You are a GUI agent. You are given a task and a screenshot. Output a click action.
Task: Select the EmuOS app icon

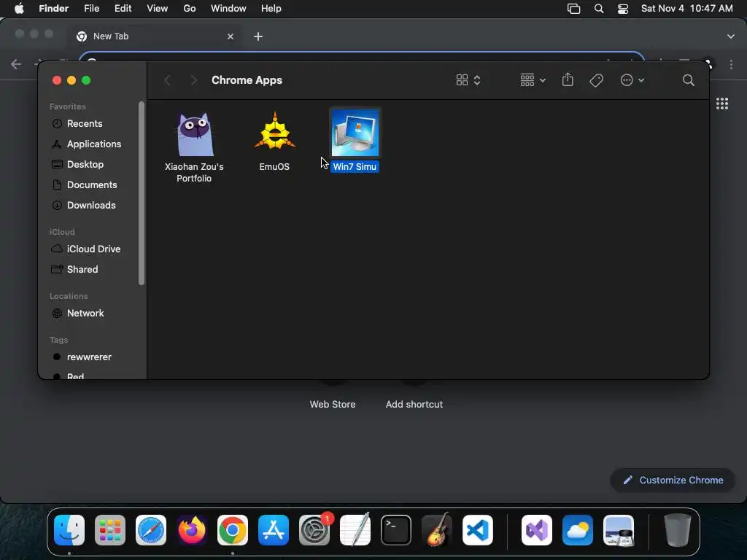coord(275,131)
